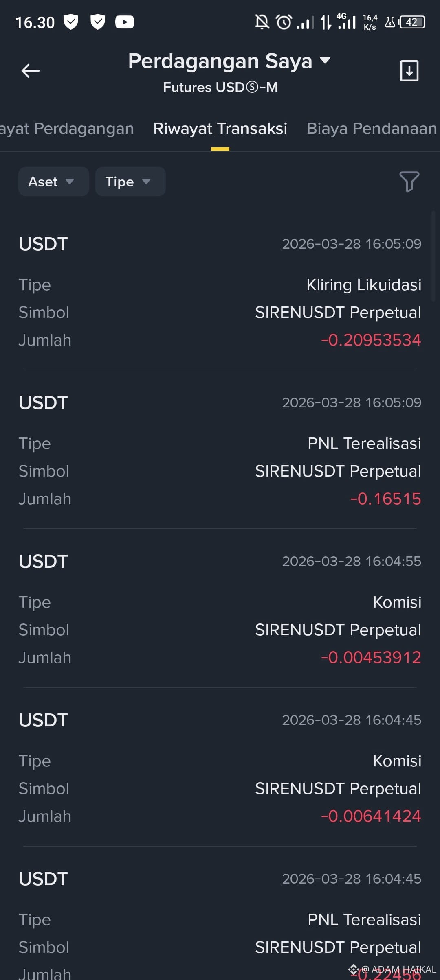This screenshot has height=980, width=440.
Task: Open the Komisi -0.00453912 entry
Action: coord(220,609)
